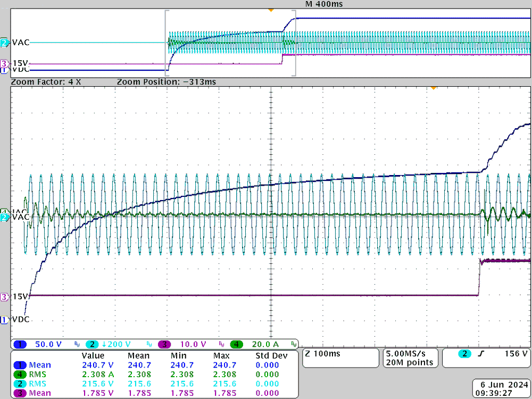Click the channel 1 badge showing 50.0 V
Image resolution: width=532 pixels, height=399 pixels.
(21, 345)
